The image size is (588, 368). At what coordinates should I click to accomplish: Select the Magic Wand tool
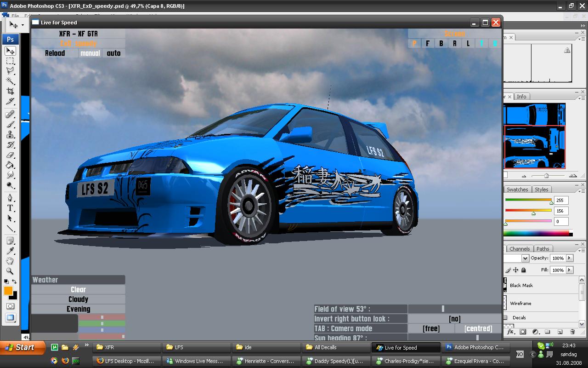pyautogui.click(x=10, y=81)
